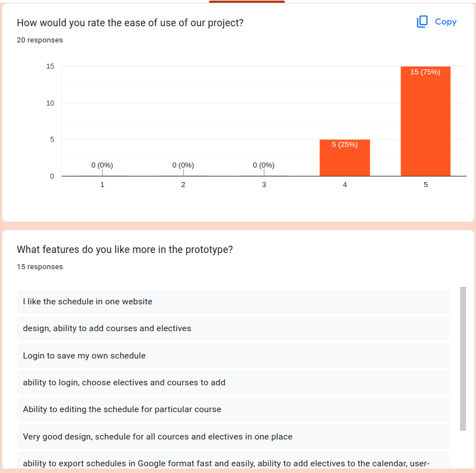Select the ease of use question title
Screen dimensions: 476x473
[130, 23]
